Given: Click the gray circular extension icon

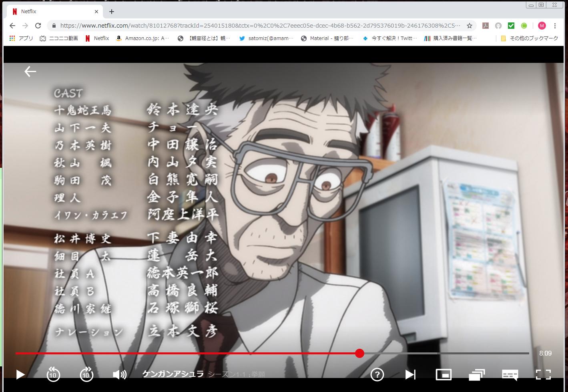Looking at the screenshot, I should 498,26.
